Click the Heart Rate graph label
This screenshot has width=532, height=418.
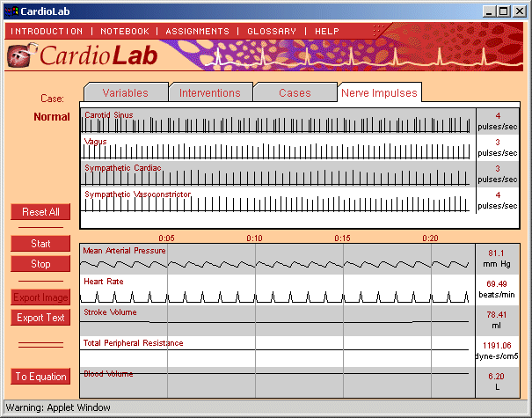(104, 282)
